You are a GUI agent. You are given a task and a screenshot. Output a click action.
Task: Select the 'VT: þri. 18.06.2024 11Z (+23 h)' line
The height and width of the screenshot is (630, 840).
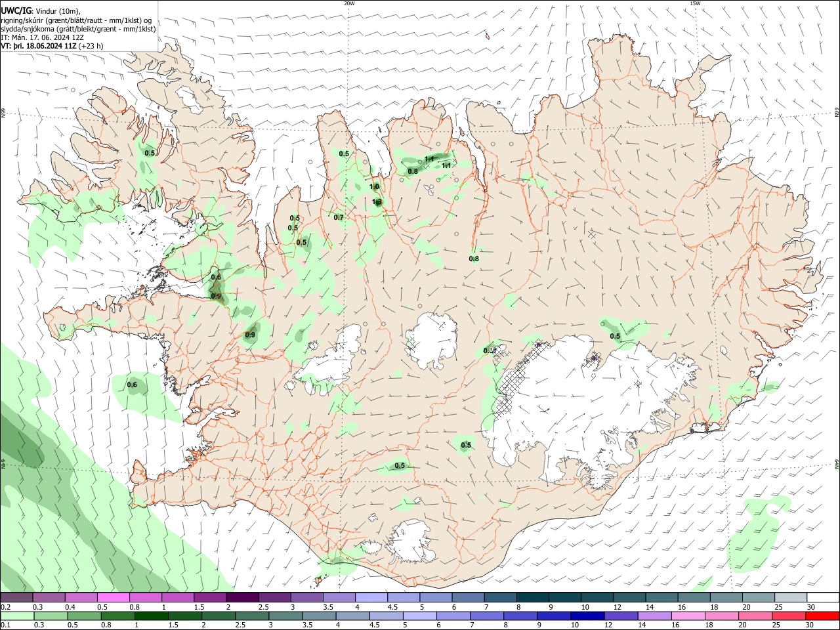[x=52, y=46]
